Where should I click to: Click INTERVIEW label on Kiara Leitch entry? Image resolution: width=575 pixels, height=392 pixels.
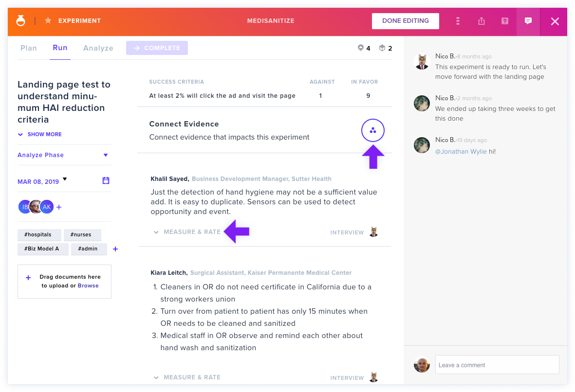click(347, 378)
